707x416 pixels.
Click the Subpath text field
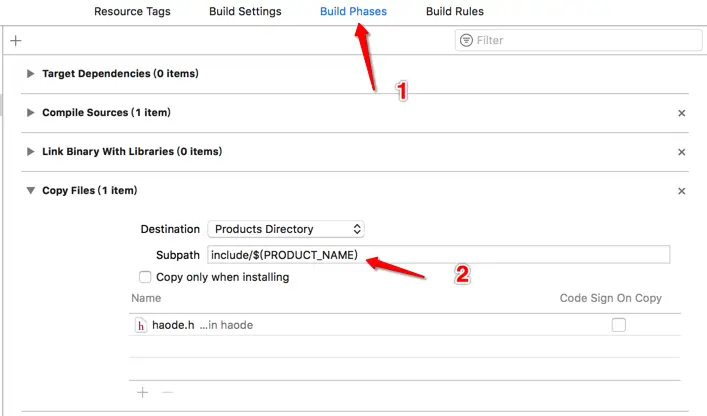coord(438,254)
